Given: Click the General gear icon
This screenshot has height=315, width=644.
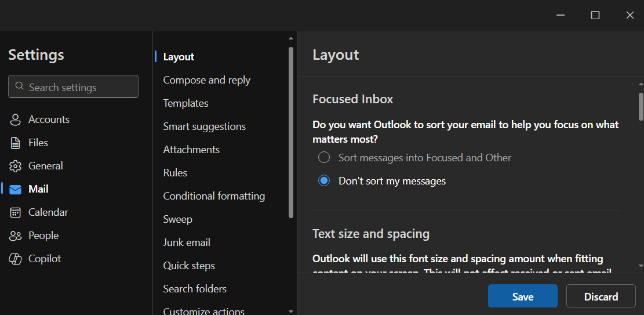Looking at the screenshot, I should pyautogui.click(x=15, y=166).
